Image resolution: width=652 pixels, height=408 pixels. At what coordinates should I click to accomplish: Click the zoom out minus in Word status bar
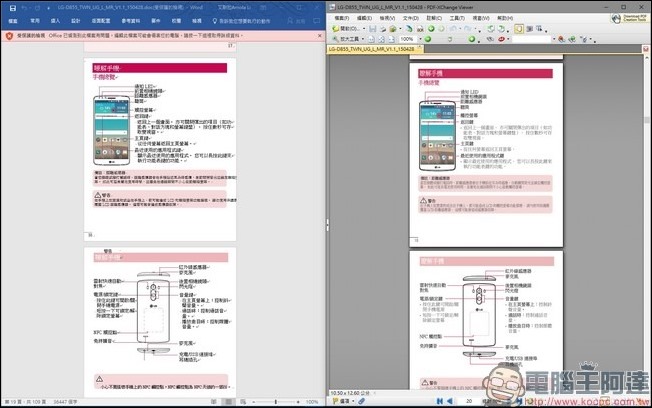253,402
